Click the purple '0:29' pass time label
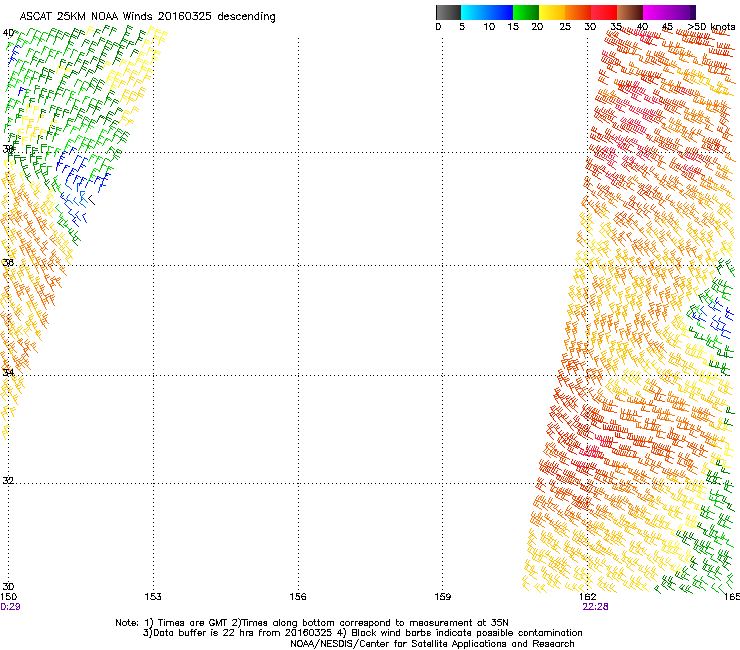Image resolution: width=740 pixels, height=650 pixels. [10, 607]
